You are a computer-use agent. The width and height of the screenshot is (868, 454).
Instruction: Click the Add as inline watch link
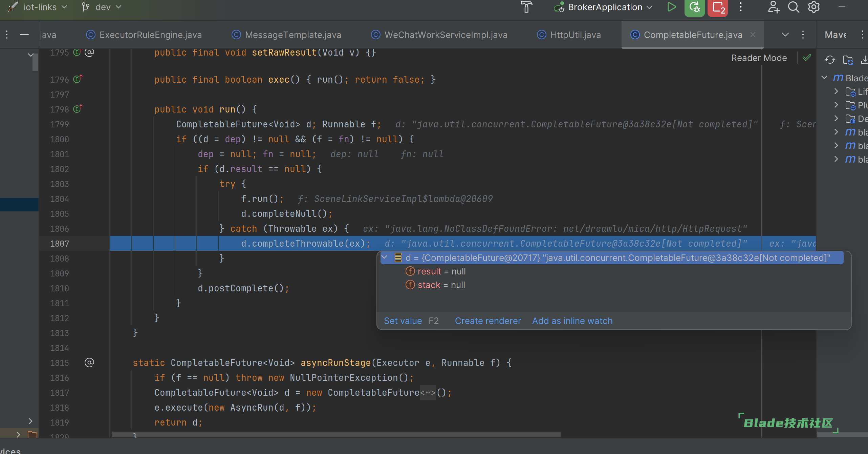pyautogui.click(x=572, y=321)
